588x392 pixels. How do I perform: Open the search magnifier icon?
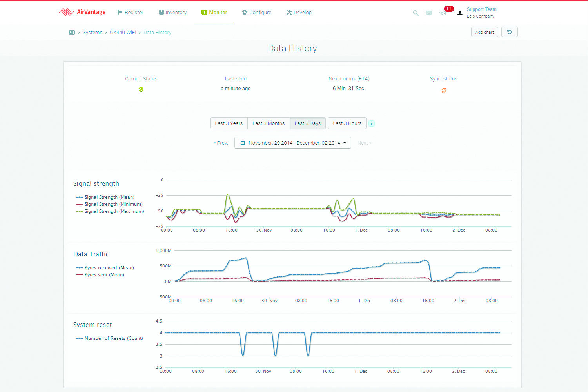coord(416,13)
